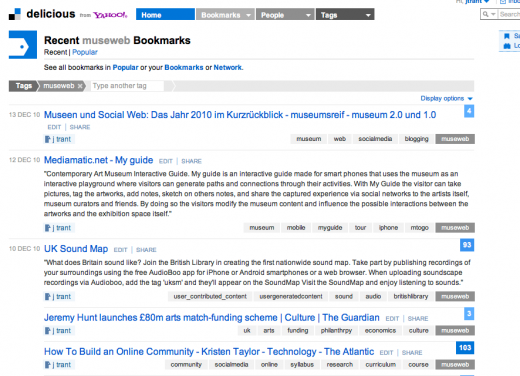Open the 93 saves count badge for UK Sound Map
This screenshot has height=376, width=520.
467,245
